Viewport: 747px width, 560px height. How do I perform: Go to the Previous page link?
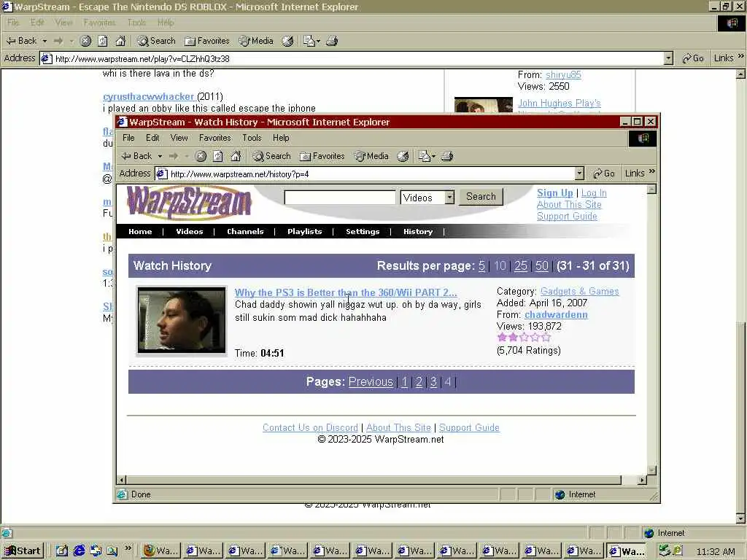tap(371, 382)
